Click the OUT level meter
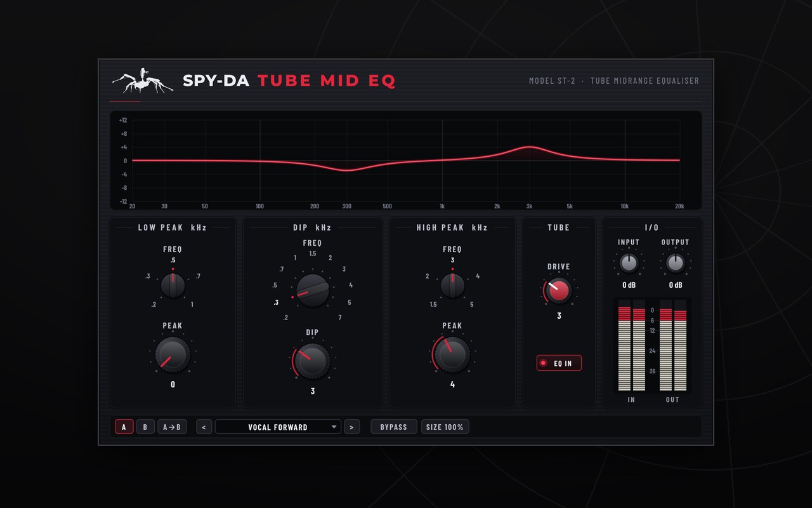 coord(673,345)
